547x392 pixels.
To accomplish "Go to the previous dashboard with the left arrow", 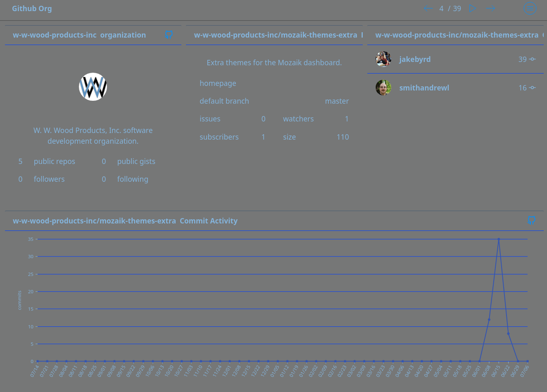I will [428, 9].
